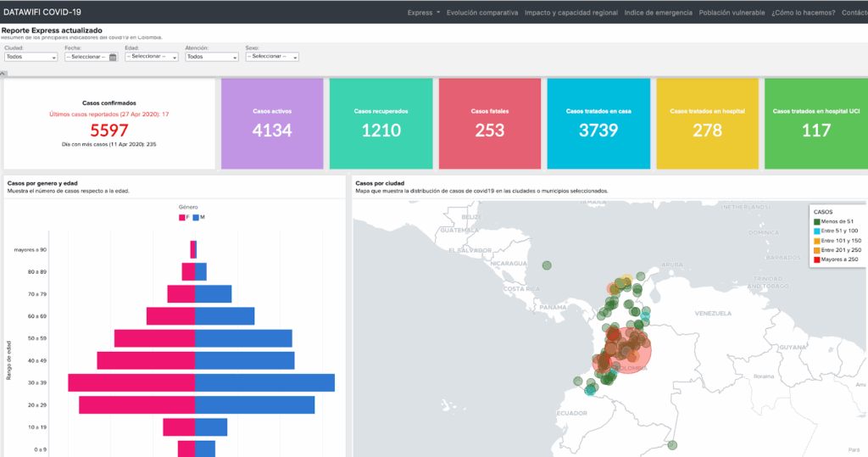
Task: Open the Edad dropdown
Action: 152,57
